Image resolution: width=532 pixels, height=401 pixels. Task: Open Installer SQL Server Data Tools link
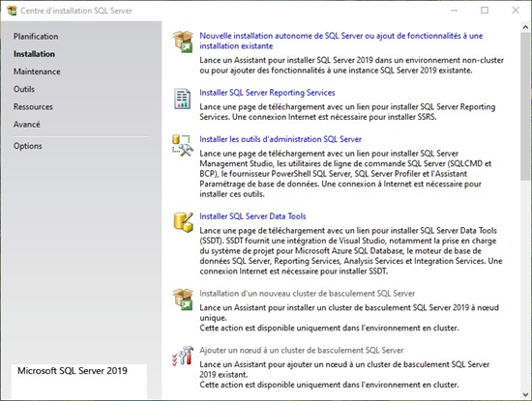point(252,216)
